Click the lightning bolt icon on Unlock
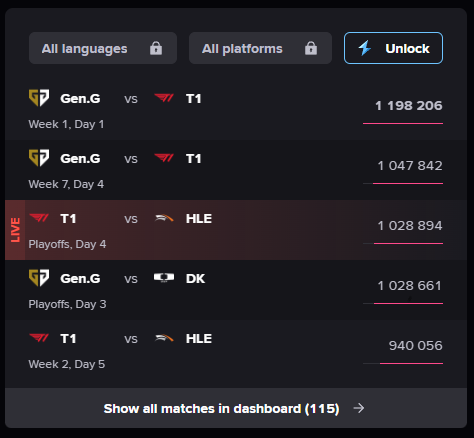The image size is (474, 438). click(365, 48)
